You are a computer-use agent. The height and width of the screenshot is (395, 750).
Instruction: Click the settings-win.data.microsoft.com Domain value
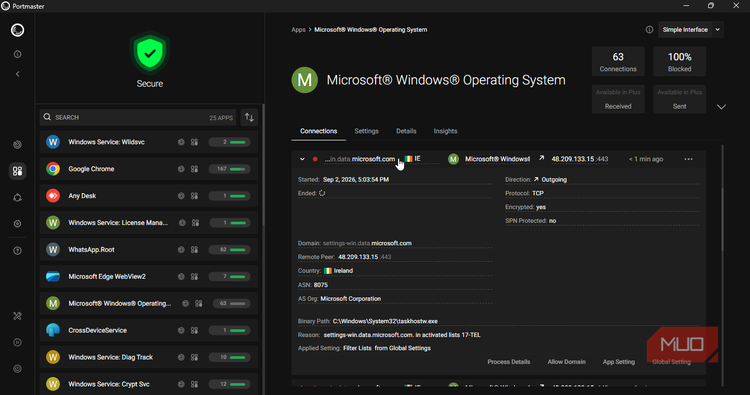(x=367, y=243)
